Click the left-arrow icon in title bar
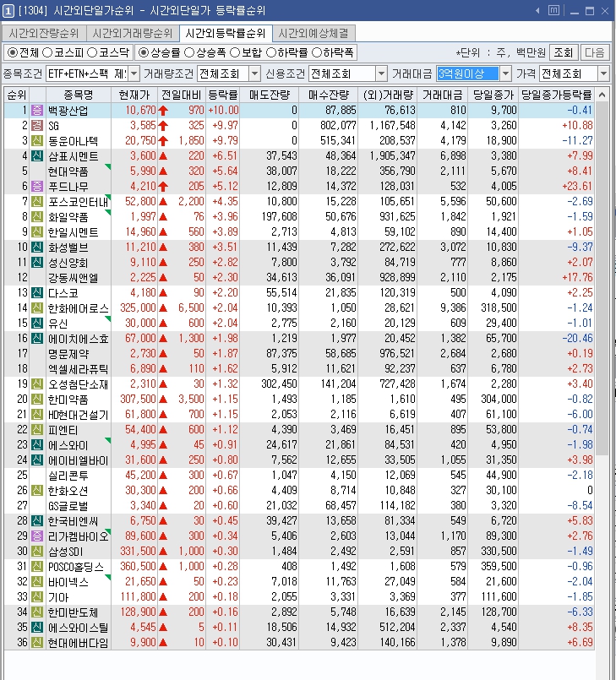This screenshot has width=616, height=680. pyautogui.click(x=536, y=11)
